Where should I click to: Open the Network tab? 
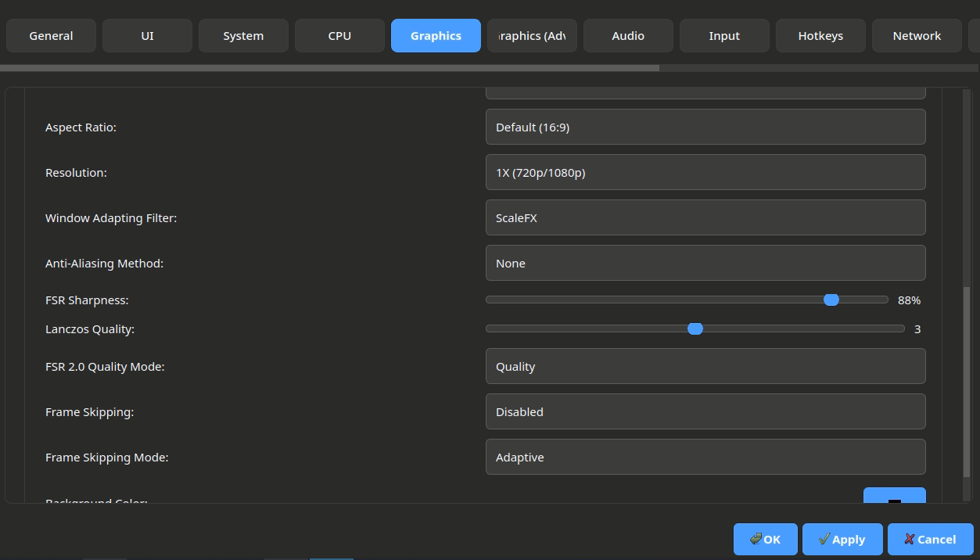click(917, 36)
